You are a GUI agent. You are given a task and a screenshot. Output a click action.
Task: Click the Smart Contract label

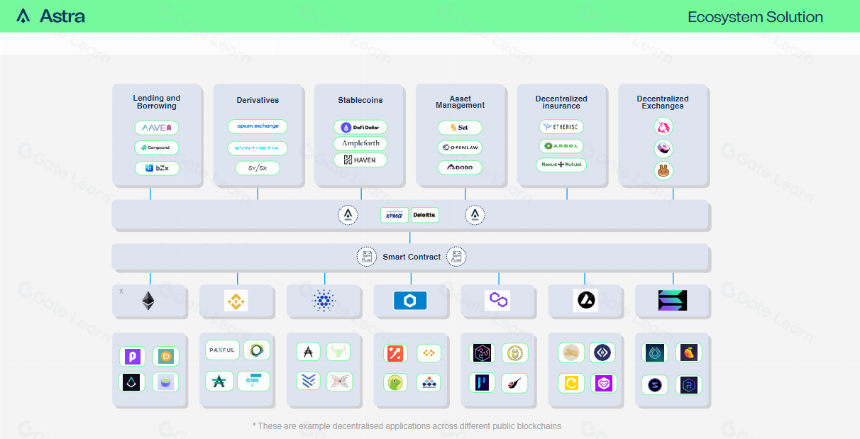(411, 257)
